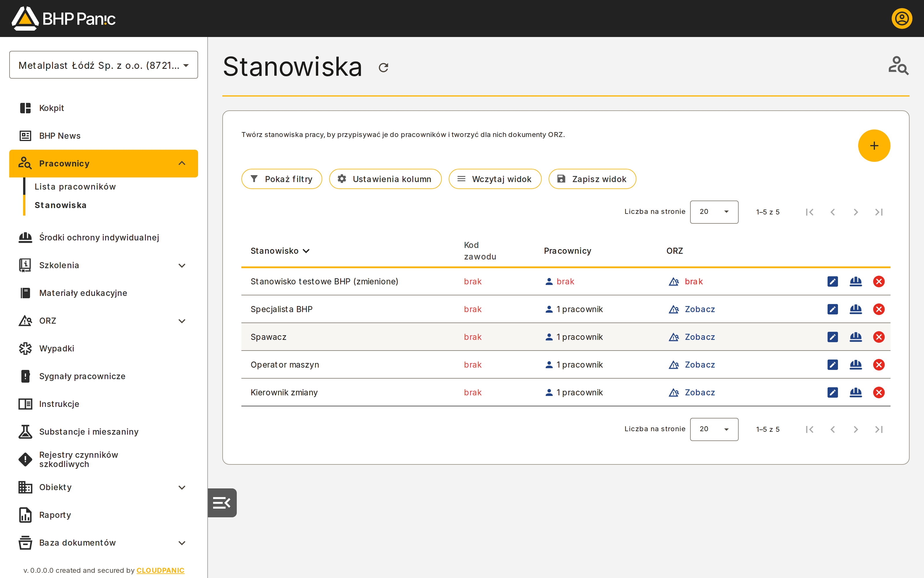Click the employee search icon beside title

click(x=898, y=65)
